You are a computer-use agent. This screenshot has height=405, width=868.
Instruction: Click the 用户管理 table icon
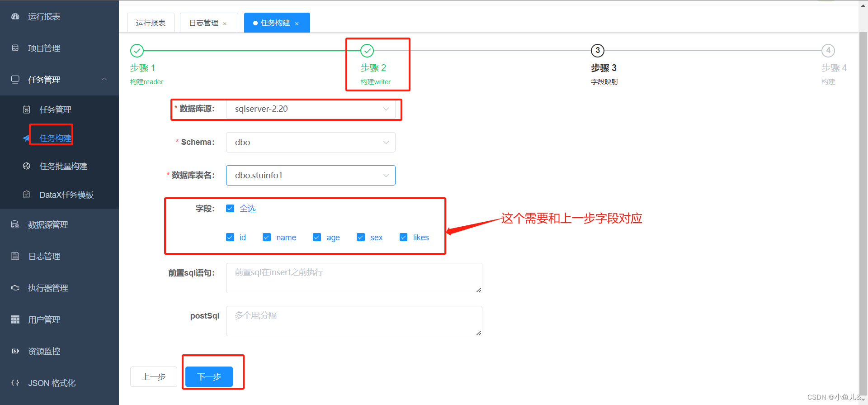[x=15, y=319]
